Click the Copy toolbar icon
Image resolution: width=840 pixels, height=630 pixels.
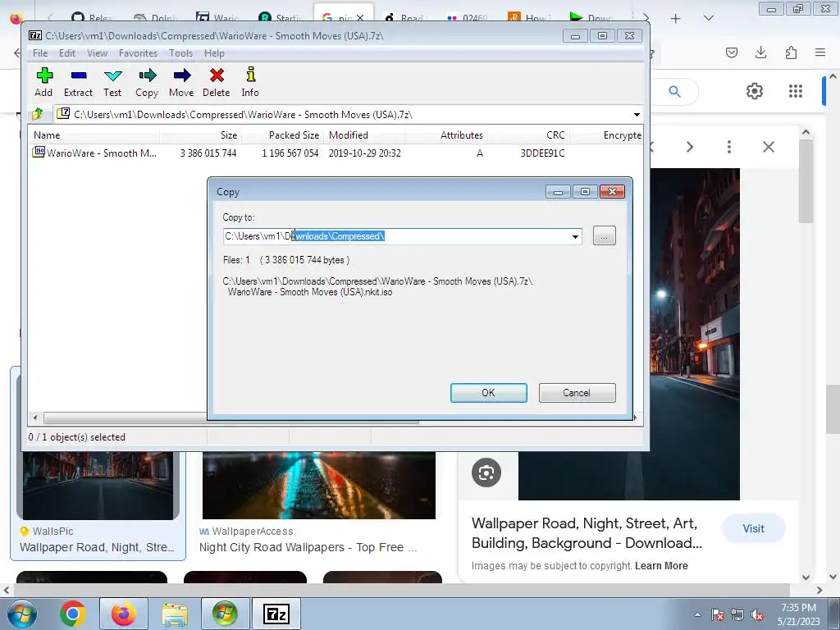[147, 82]
